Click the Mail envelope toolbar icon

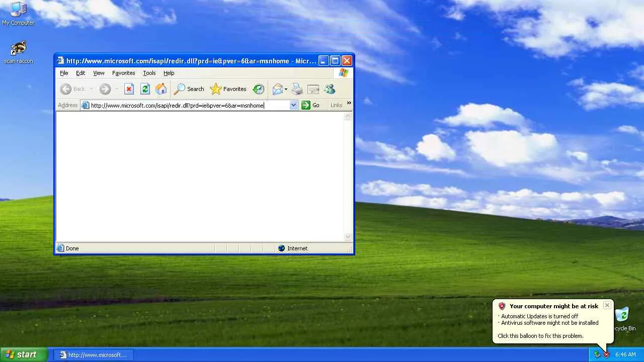coord(278,89)
